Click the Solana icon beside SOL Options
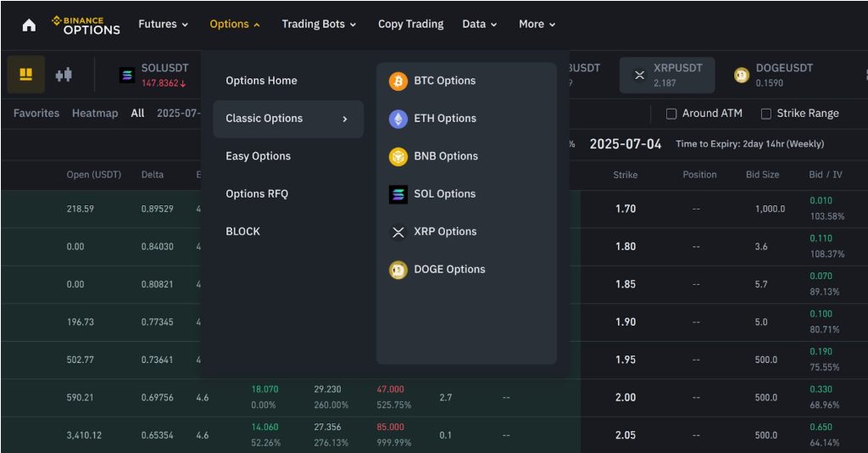868x453 pixels. click(398, 193)
